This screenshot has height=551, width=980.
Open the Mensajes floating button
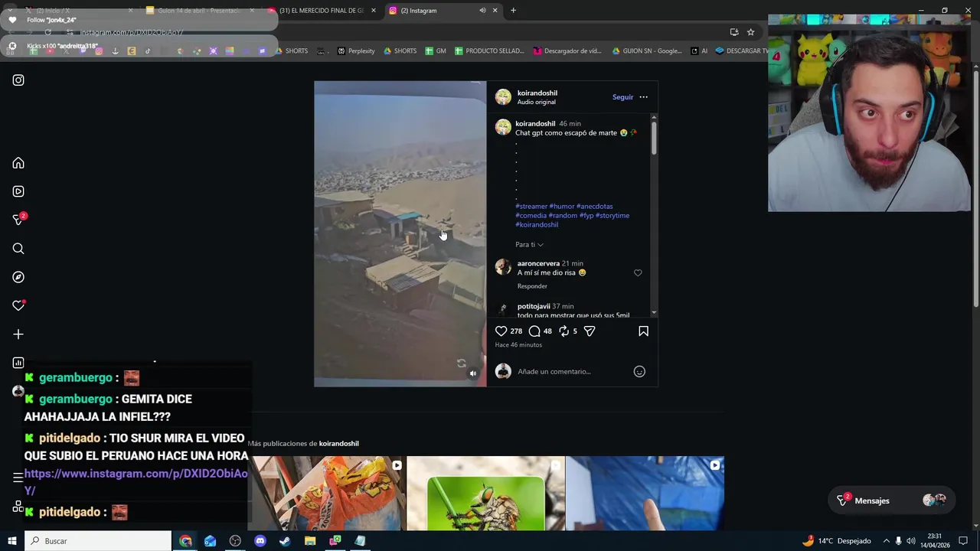click(891, 500)
